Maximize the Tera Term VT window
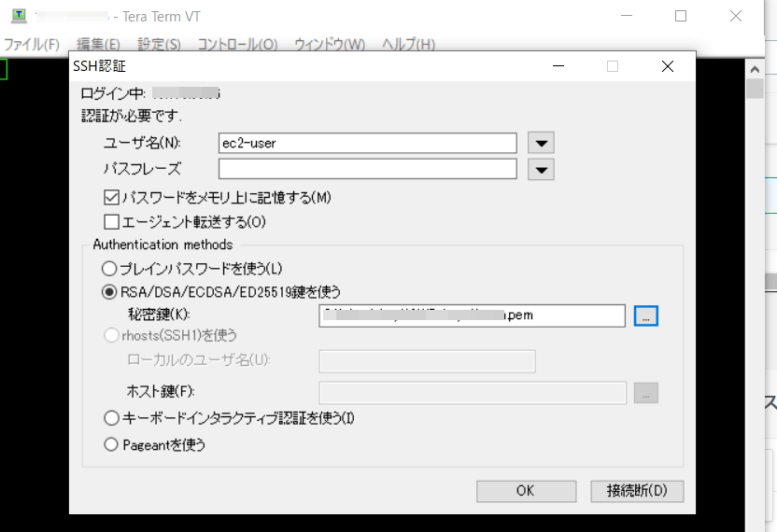The height and width of the screenshot is (532, 777). pos(681,16)
